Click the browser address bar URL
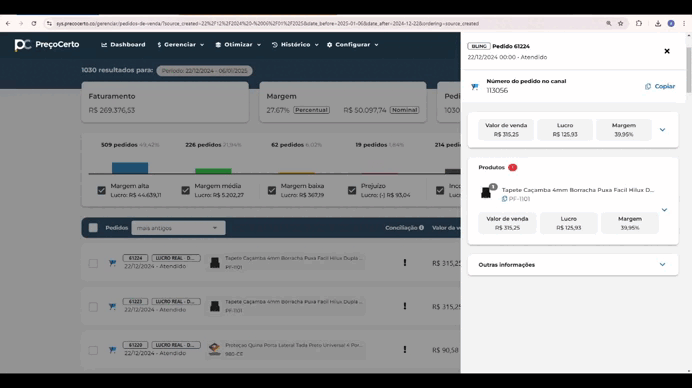 pyautogui.click(x=267, y=23)
